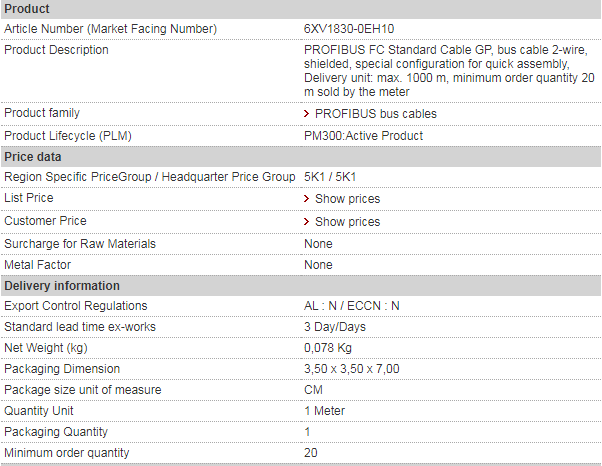
Task: Click the chevron icon in the Customer Price row
Action: tap(307, 222)
